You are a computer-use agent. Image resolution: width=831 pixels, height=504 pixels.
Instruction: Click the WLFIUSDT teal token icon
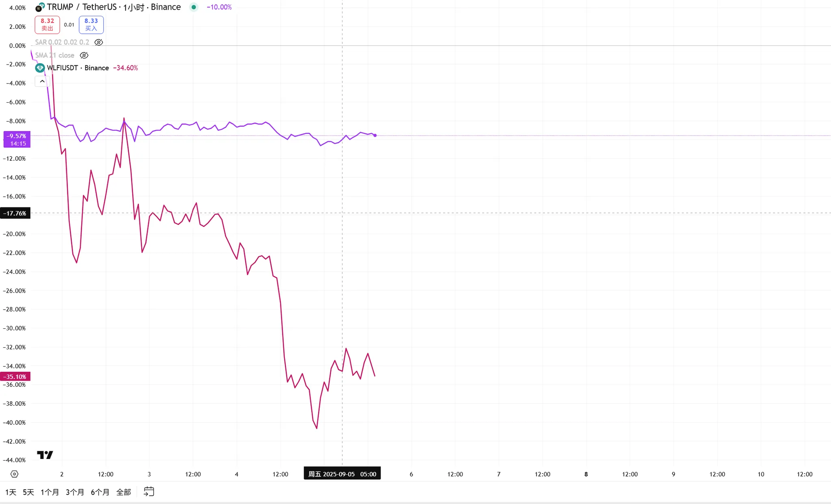pos(40,68)
